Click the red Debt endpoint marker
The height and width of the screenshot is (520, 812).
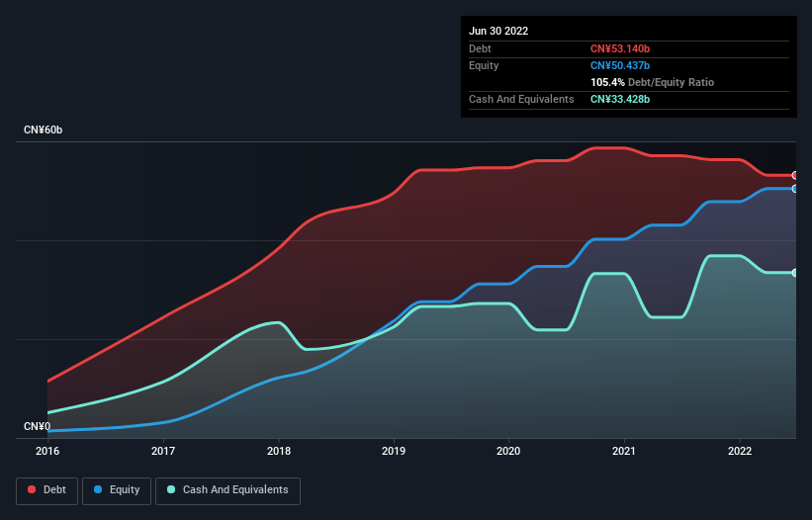(795, 175)
